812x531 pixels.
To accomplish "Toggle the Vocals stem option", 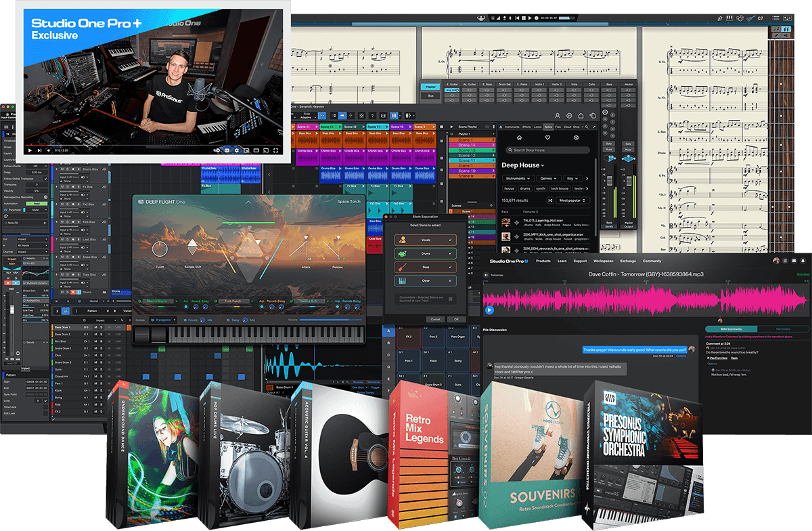I will click(425, 240).
